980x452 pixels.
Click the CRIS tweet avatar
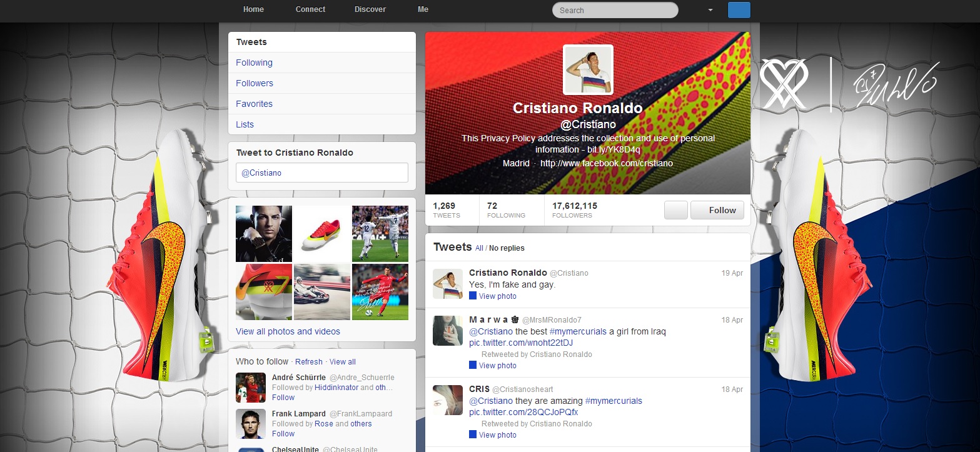coord(448,400)
